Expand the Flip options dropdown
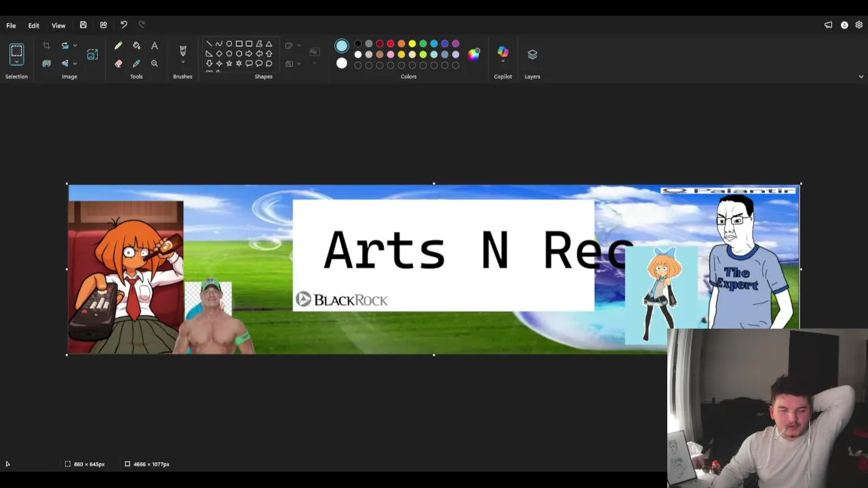 tap(75, 63)
